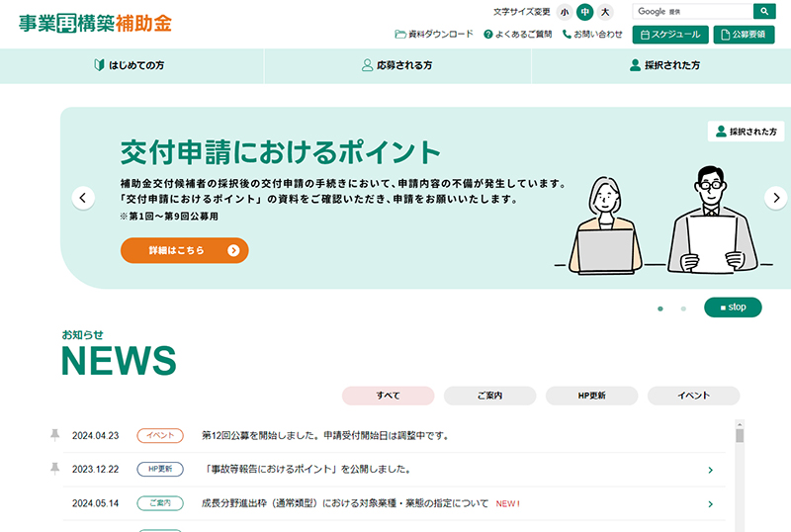Click 採択された方 tag on banner
Screen dimensions: 791x532
point(747,132)
